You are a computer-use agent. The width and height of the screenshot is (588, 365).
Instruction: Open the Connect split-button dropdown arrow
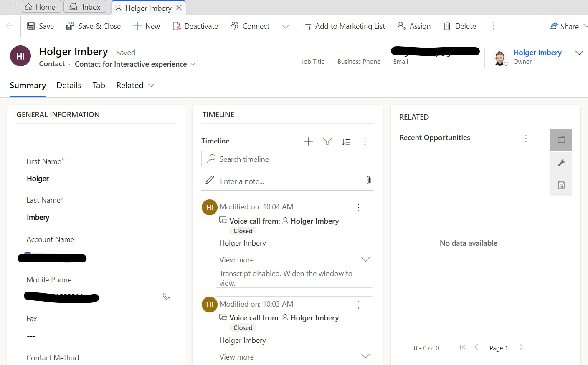[x=285, y=26]
